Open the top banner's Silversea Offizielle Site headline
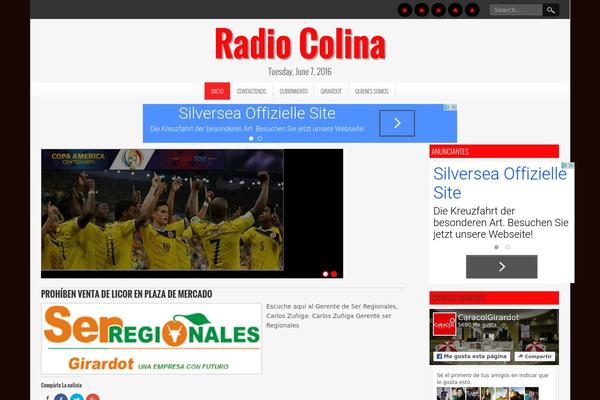This screenshot has height=400, width=600. click(257, 113)
